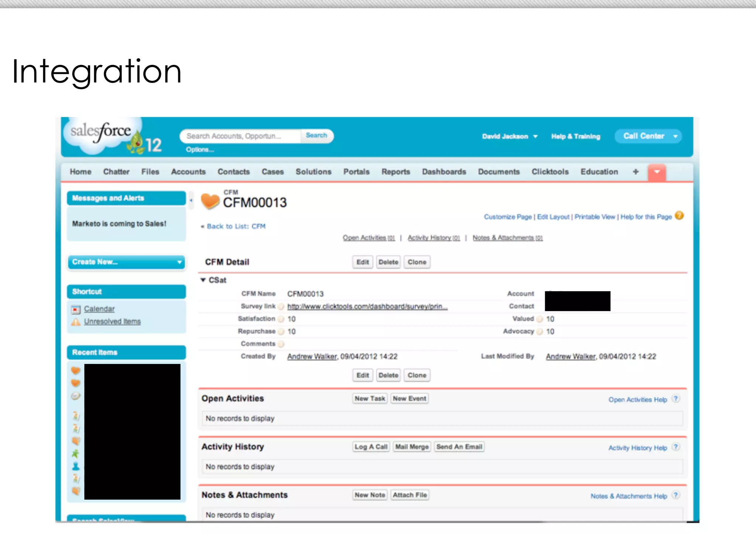Click the Satisfaction field info bubble
The height and width of the screenshot is (534, 756).
click(x=281, y=319)
